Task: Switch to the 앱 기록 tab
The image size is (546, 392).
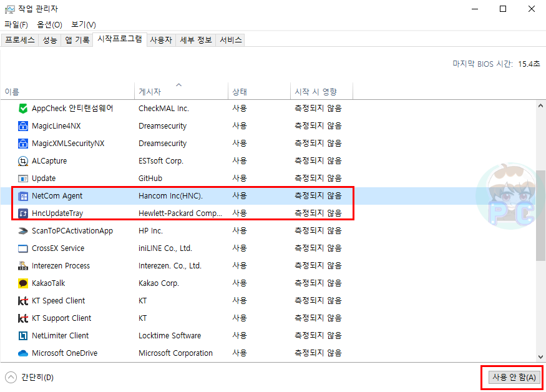Action: [77, 40]
